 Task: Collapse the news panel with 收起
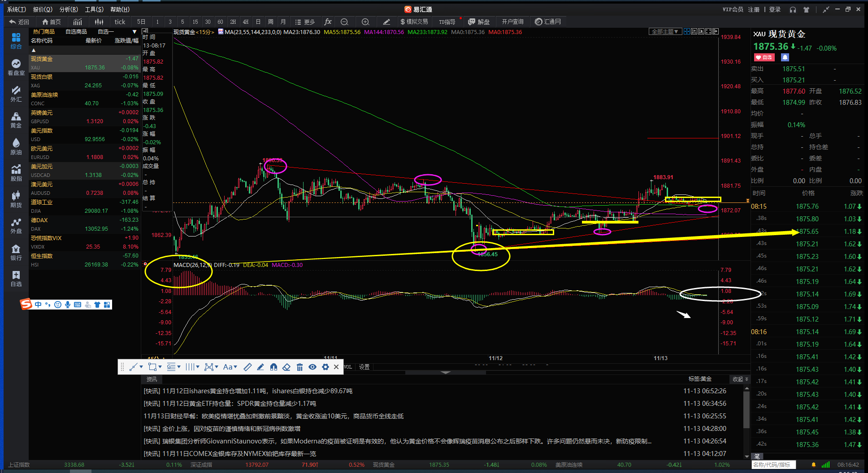[x=740, y=379]
